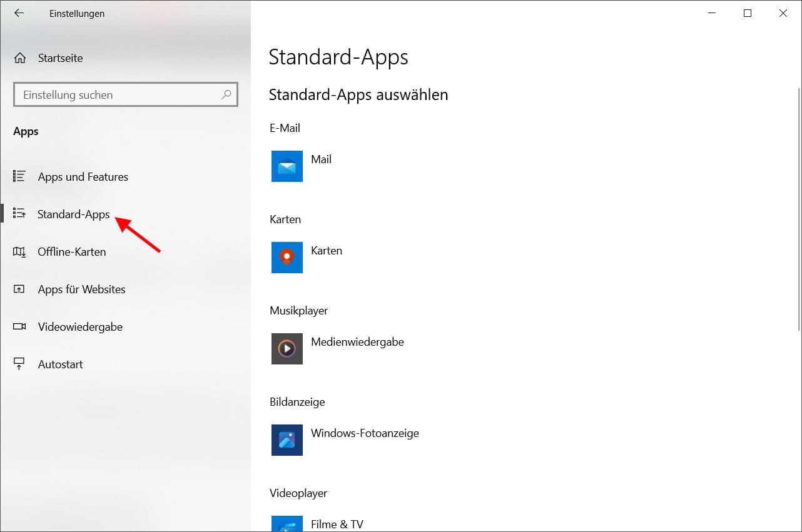802x532 pixels.
Task: Switch to Videowiedergabe settings
Action: [80, 327]
